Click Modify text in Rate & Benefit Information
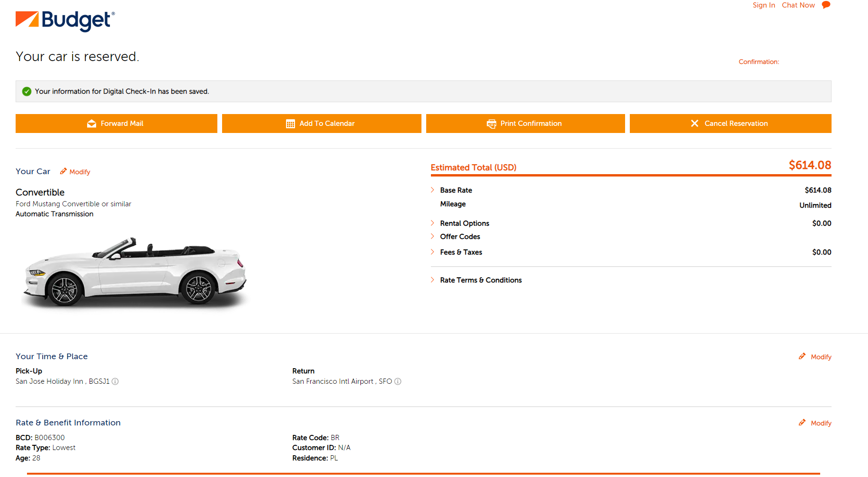868x477 pixels. (821, 423)
